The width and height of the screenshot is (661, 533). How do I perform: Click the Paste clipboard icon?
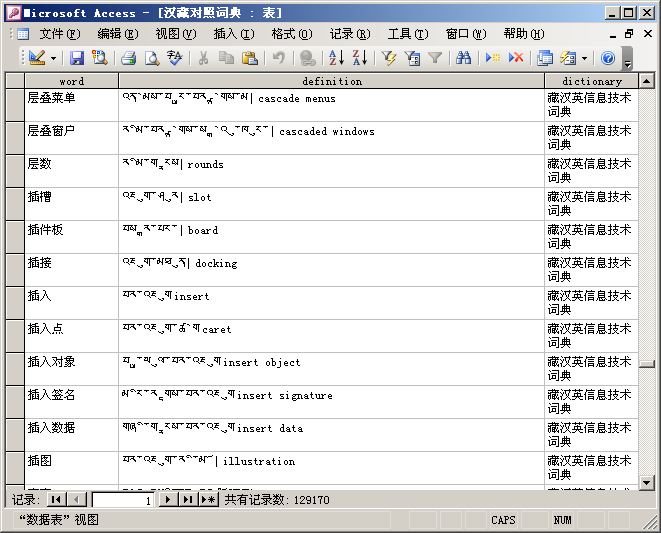click(x=250, y=58)
